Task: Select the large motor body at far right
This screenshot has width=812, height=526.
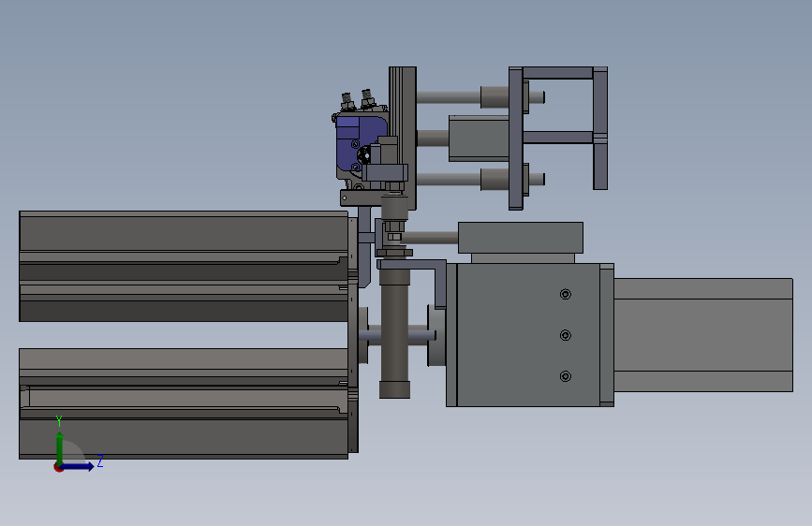Action: coord(703,335)
